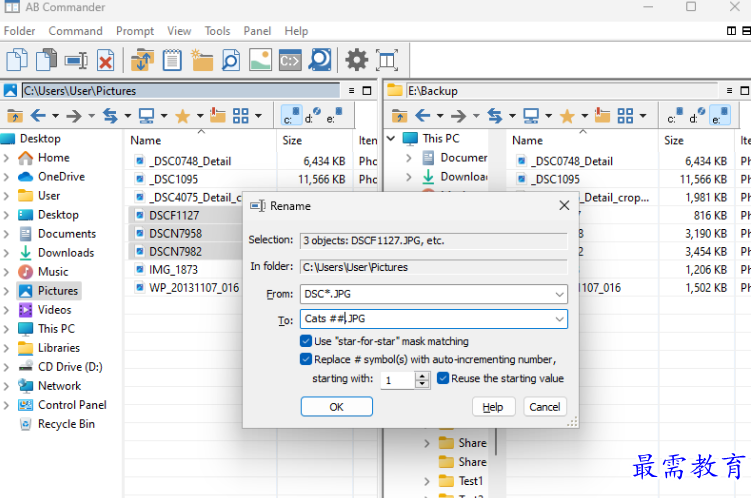Open the settings gear icon

pyautogui.click(x=357, y=60)
